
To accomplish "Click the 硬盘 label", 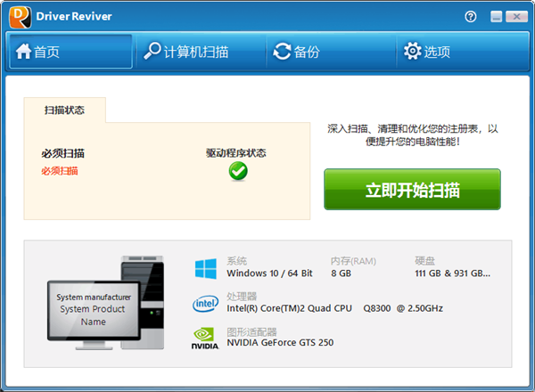I will [424, 261].
